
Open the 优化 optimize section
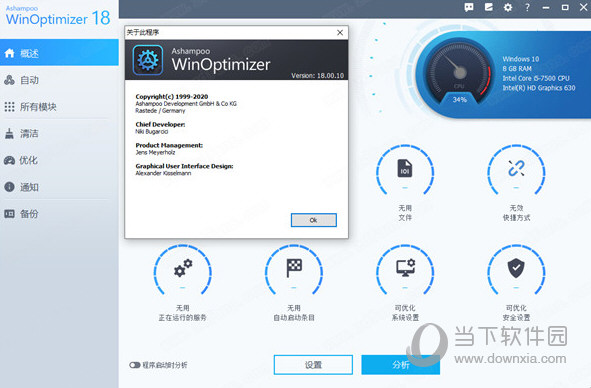59,160
